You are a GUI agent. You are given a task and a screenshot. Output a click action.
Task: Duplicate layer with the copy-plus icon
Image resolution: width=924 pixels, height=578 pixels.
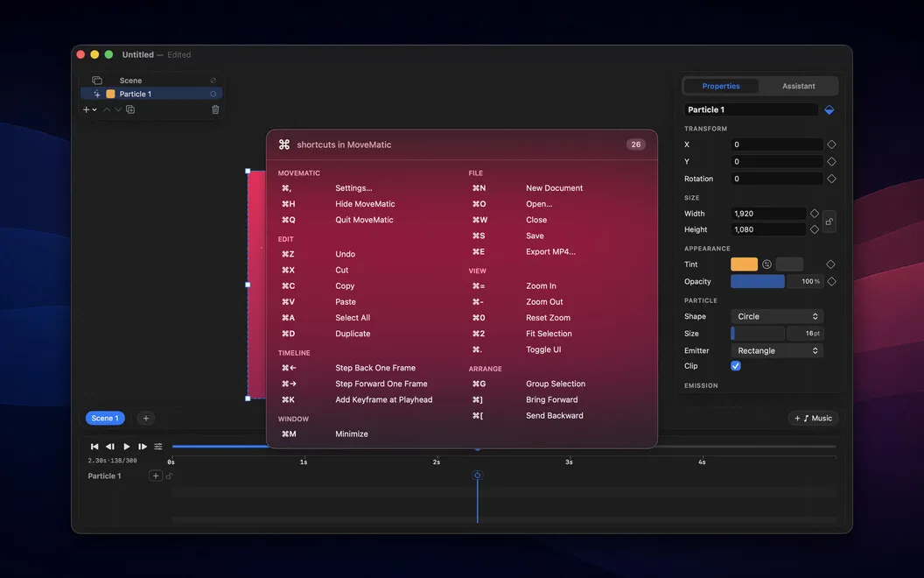point(130,109)
